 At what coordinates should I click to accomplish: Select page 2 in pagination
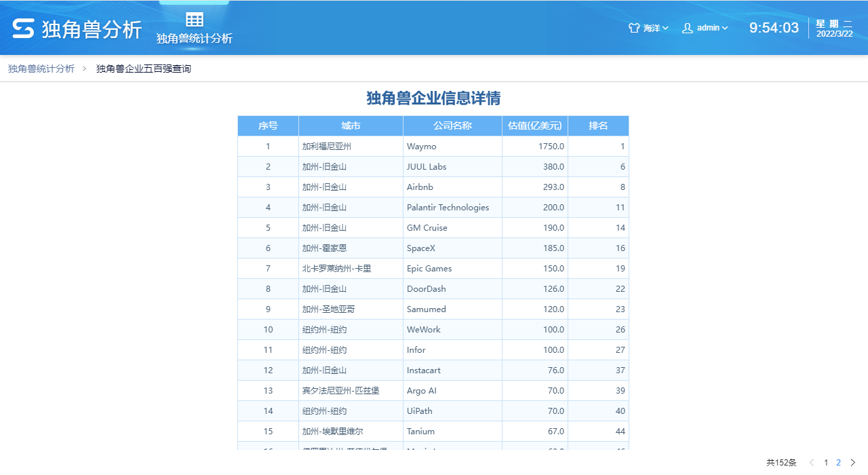click(838, 463)
